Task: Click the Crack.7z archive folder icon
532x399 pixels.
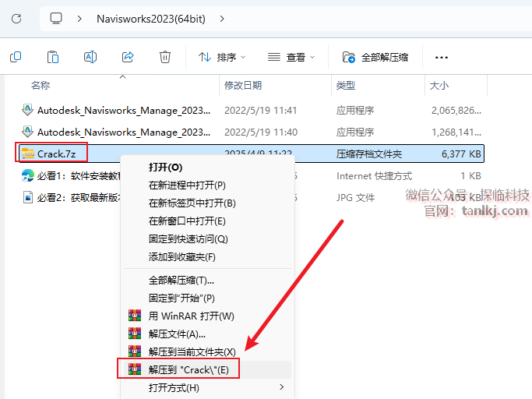Action: [28, 154]
